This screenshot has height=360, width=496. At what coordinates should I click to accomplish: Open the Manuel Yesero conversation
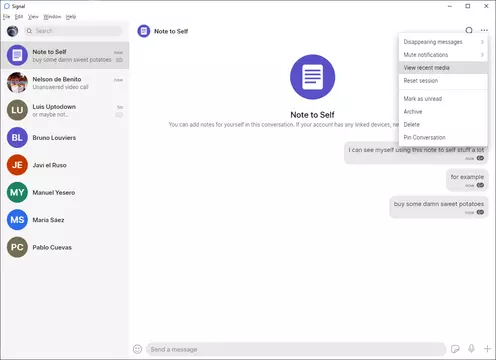[x=65, y=192]
